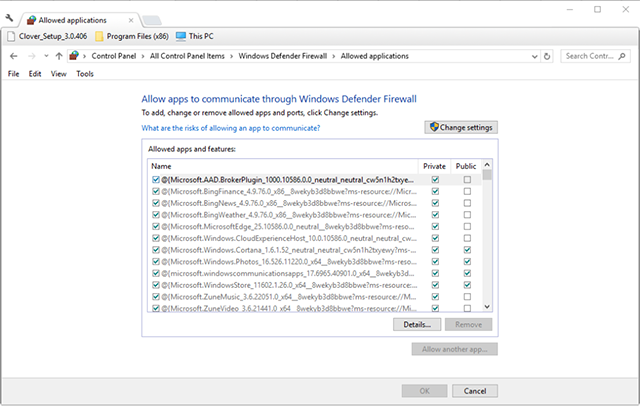The image size is (640, 406).
Task: Toggle Microsoft.BingFinance enabled checkbox
Action: (x=156, y=191)
